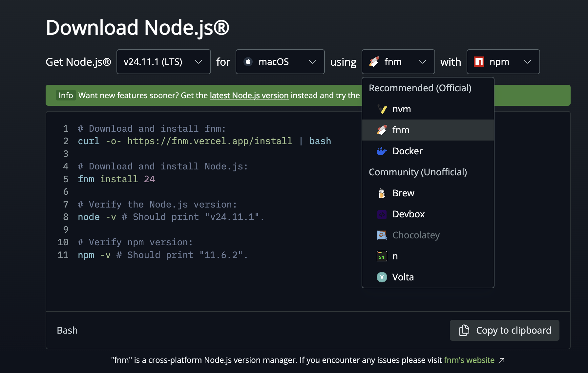Select Devbox install method

pos(428,214)
